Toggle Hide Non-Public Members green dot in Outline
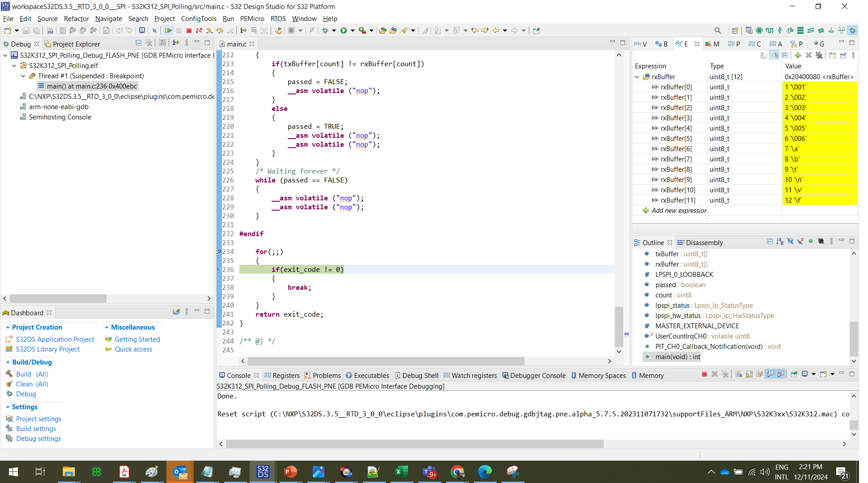 tap(811, 241)
